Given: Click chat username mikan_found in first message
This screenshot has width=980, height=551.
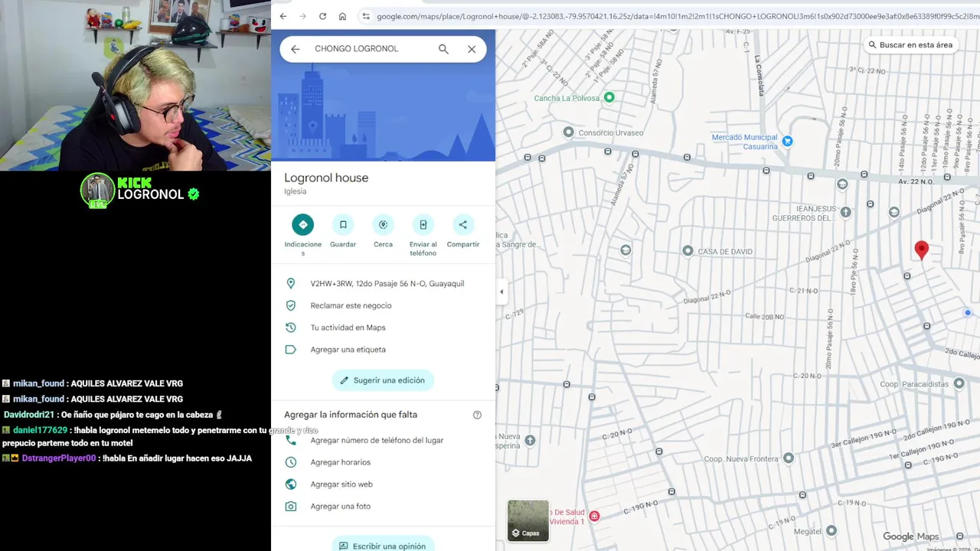Looking at the screenshot, I should pos(38,383).
